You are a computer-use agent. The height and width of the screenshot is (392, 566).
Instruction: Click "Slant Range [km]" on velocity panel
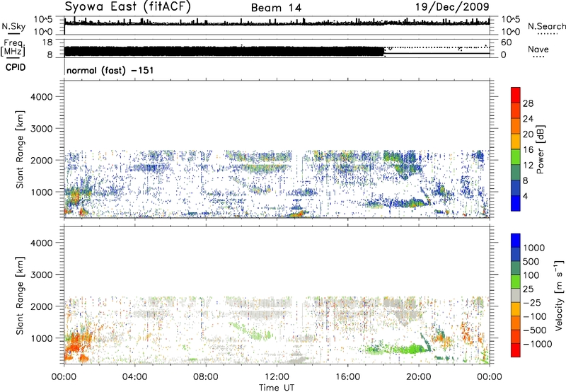pos(20,296)
